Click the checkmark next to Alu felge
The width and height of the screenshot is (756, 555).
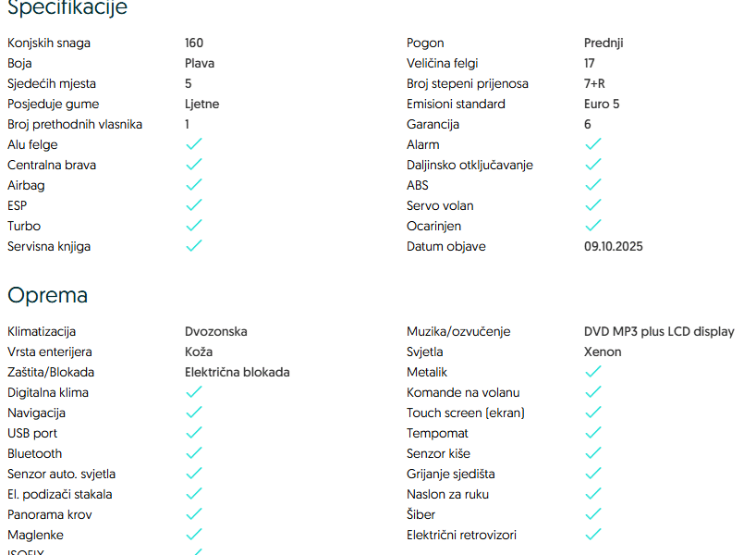pos(193,144)
